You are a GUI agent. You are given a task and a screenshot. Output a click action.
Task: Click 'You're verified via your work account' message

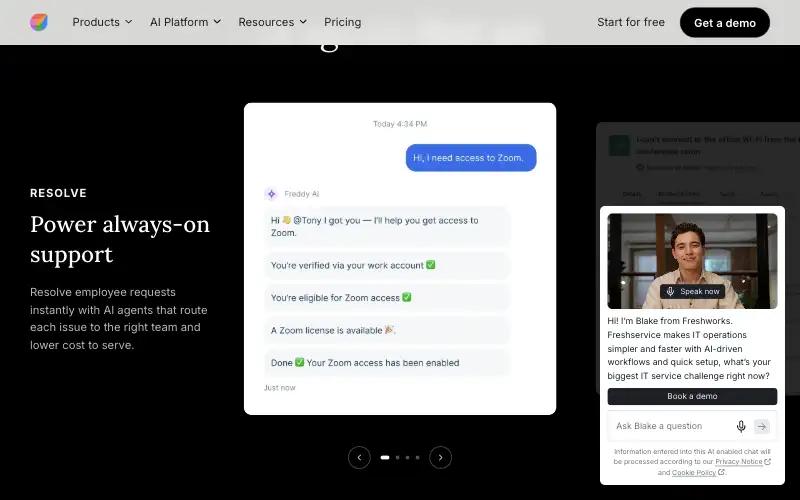(387, 265)
